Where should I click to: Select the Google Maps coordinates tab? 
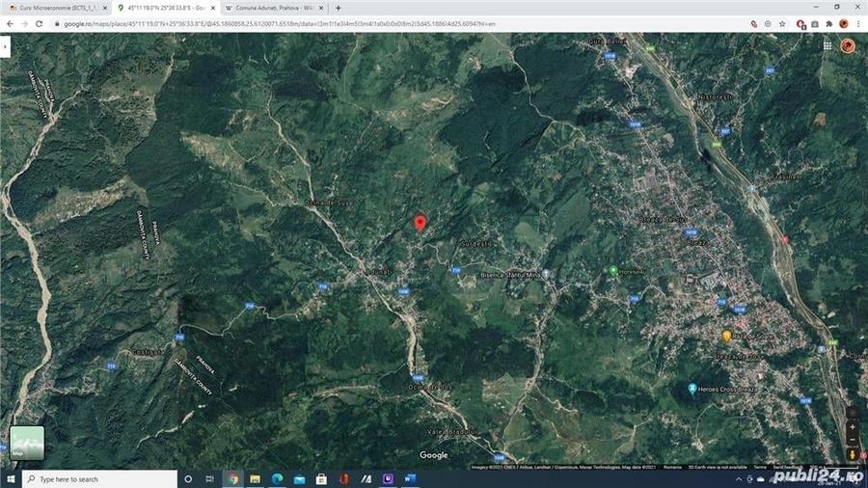[166, 8]
